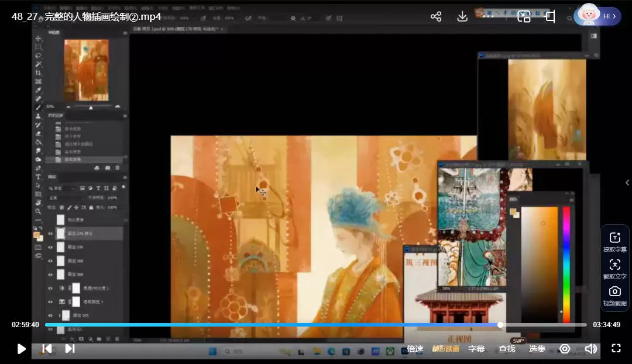The width and height of the screenshot is (632, 364).
Task: Click the 提取字幕 subtitle extraction icon
Action: 614,238
